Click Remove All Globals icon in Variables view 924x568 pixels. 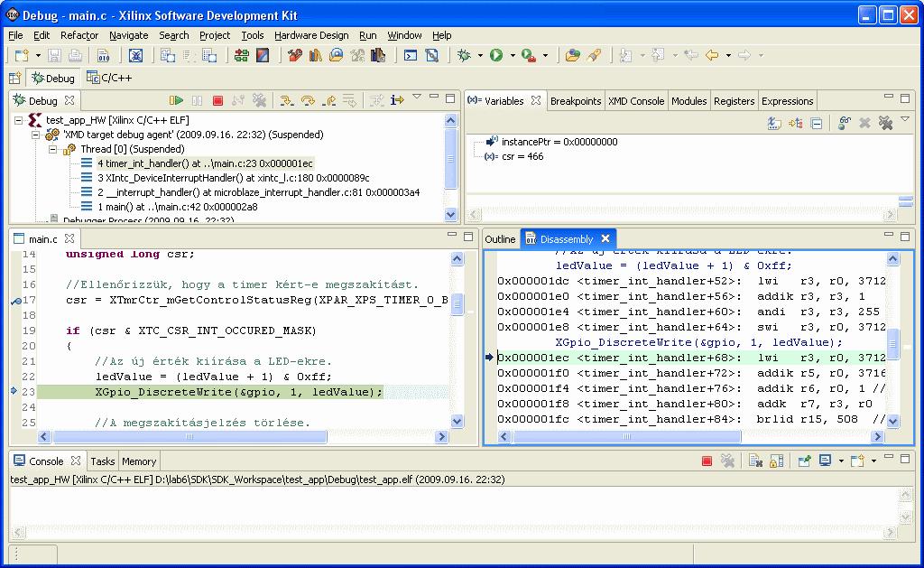tap(885, 124)
